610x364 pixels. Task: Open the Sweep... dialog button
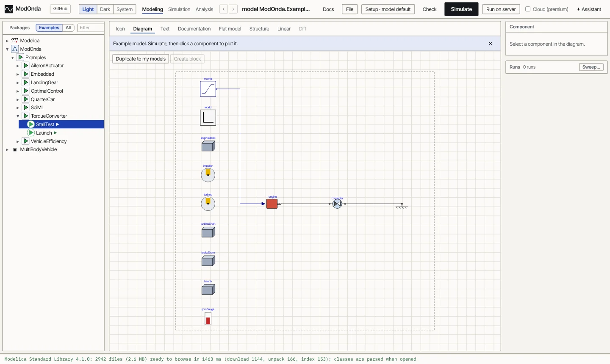(591, 67)
